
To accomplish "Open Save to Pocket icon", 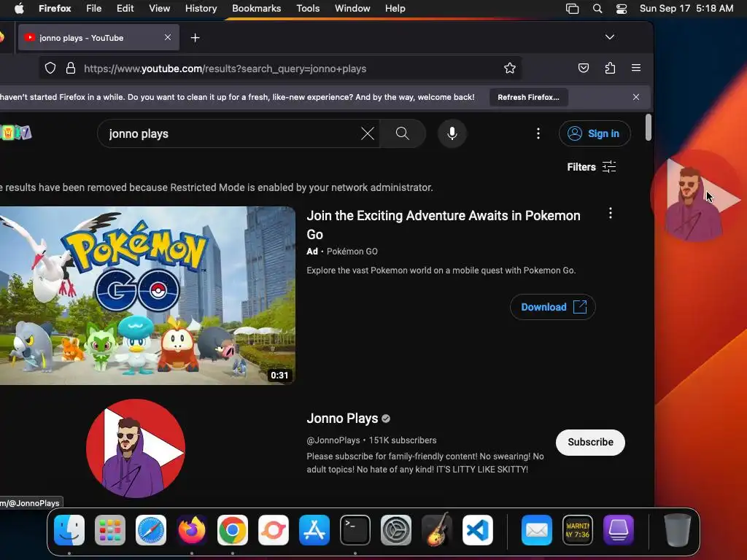I will [x=584, y=68].
